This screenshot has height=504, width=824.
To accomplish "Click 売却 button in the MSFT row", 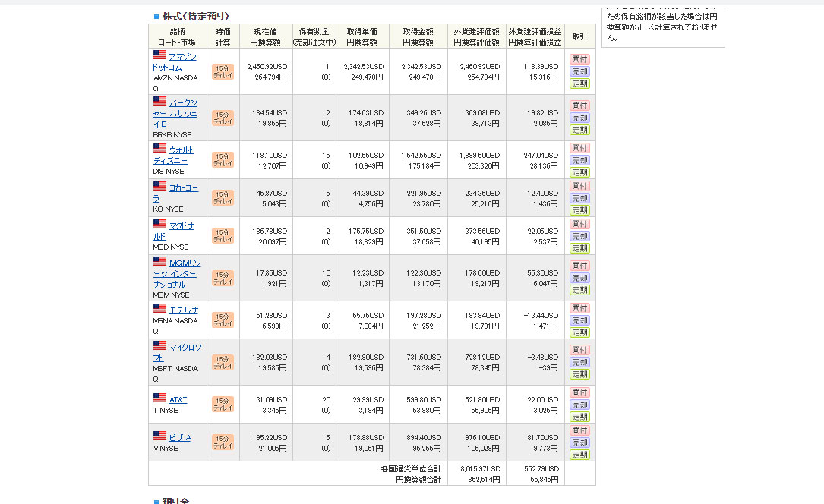I will pyautogui.click(x=579, y=362).
